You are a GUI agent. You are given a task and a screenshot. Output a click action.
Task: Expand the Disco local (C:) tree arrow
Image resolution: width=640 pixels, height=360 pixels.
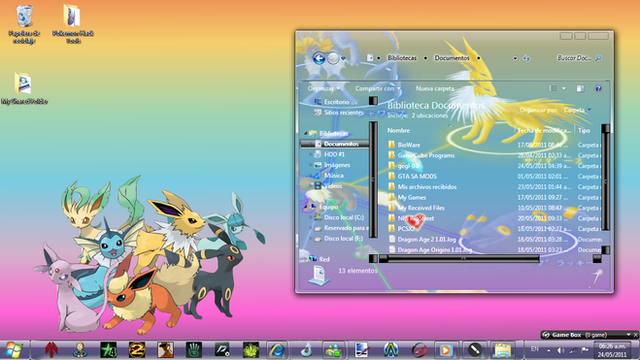tap(311, 218)
